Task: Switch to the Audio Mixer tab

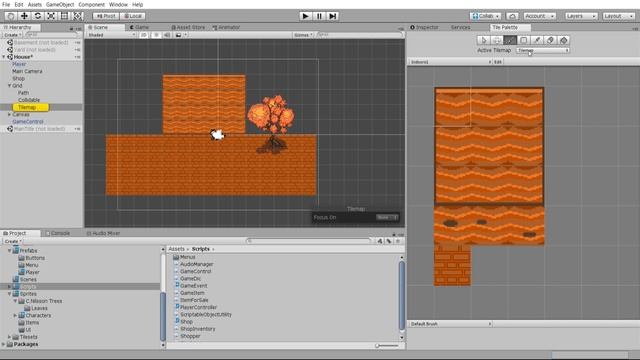Action: pos(103,233)
